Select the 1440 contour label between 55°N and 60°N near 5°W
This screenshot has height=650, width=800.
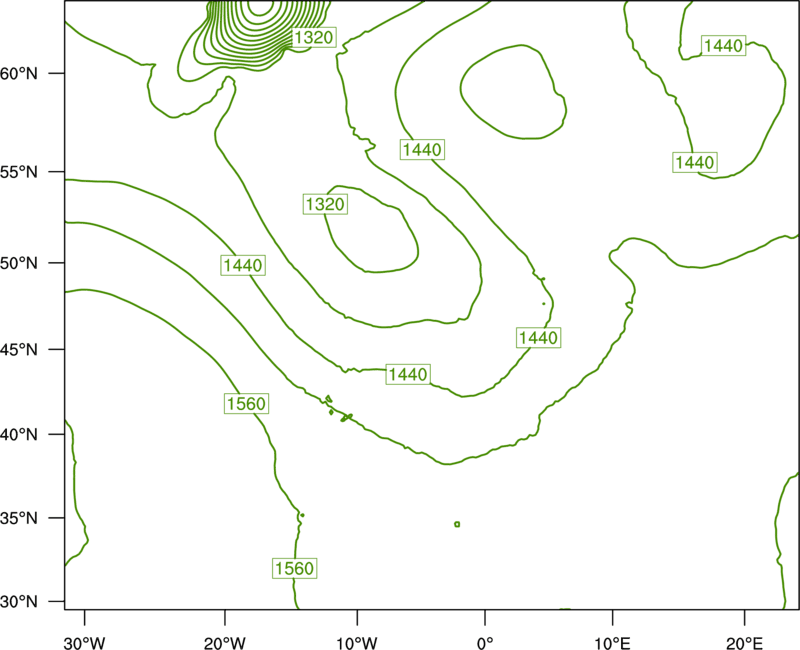click(422, 149)
